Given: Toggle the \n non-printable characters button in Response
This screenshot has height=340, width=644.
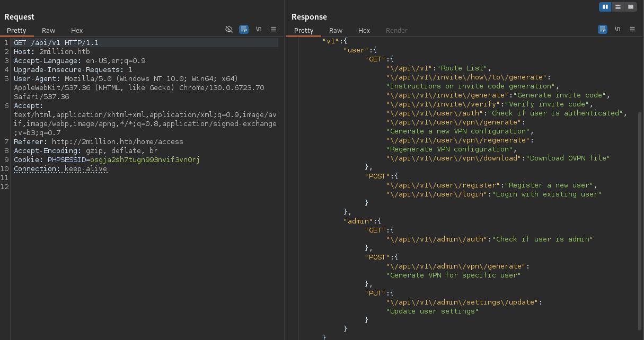Looking at the screenshot, I should [x=617, y=30].
